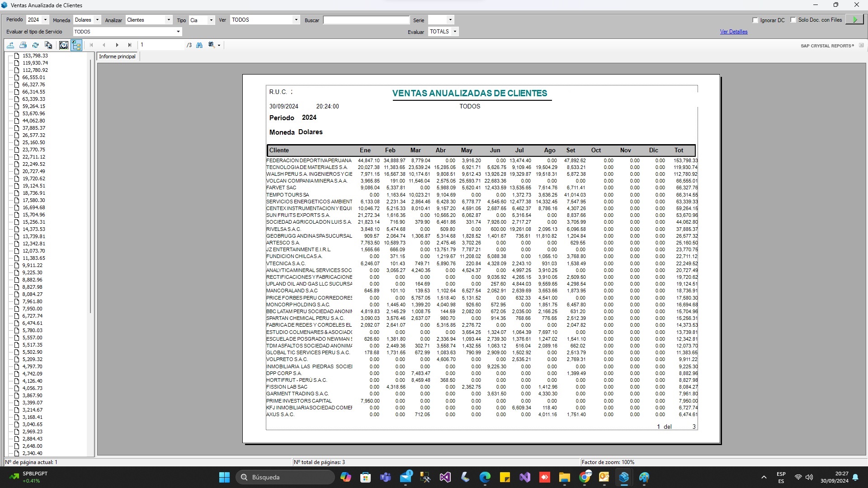This screenshot has width=868, height=488.
Task: Select the Copy icon in the toolbar
Action: click(48, 45)
